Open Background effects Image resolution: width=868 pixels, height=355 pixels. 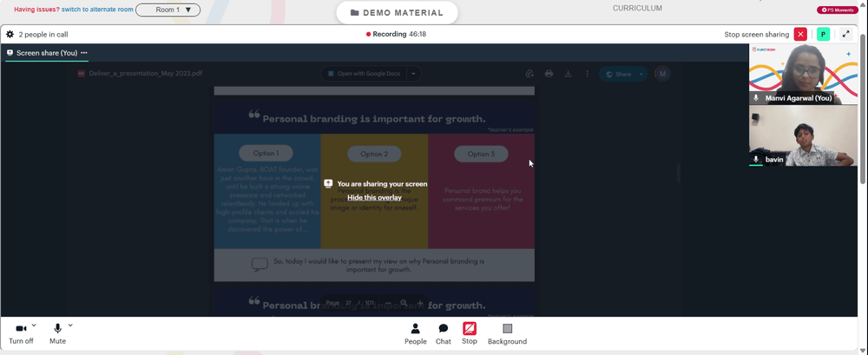point(507,334)
